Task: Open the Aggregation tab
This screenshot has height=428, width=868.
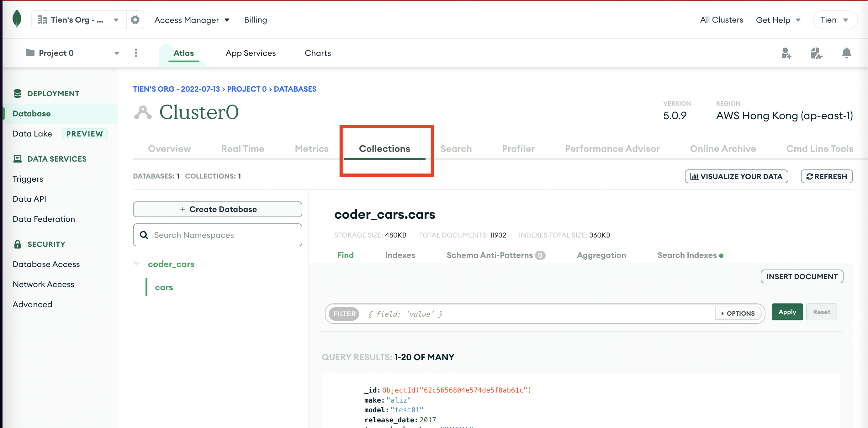Action: click(x=601, y=255)
